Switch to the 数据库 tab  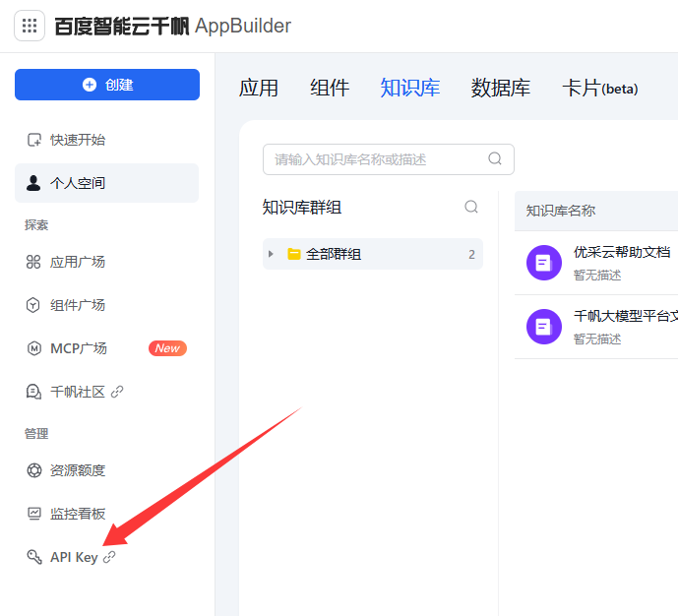(501, 88)
